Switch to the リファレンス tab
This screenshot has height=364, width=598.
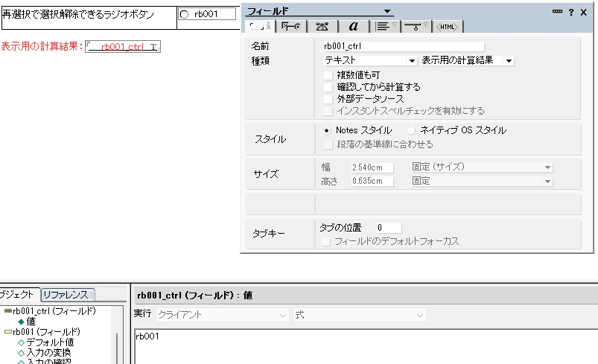coord(67,295)
